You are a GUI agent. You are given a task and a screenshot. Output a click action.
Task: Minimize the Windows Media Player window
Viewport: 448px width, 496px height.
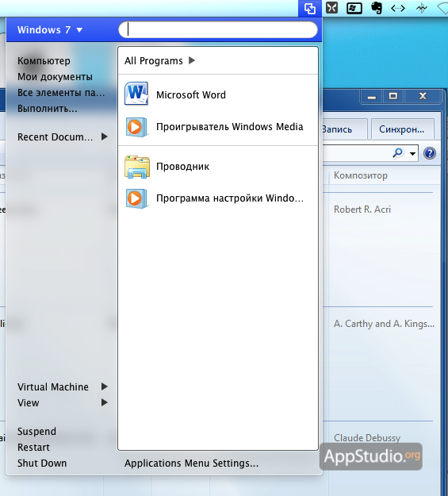[372, 96]
